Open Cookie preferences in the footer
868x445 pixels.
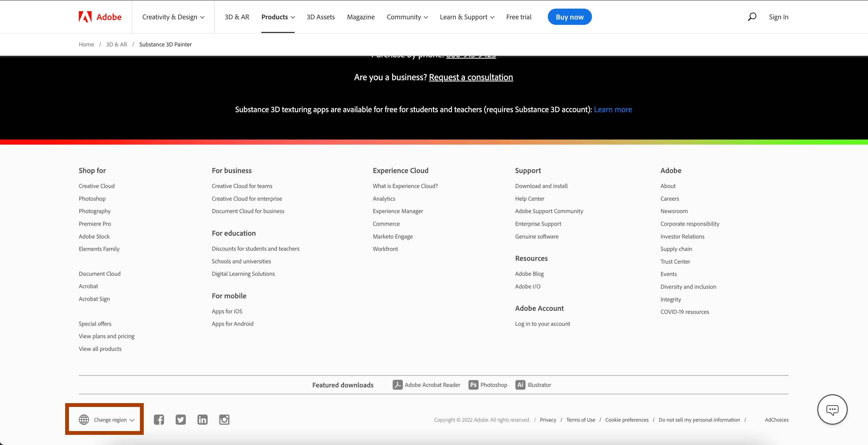[x=626, y=420]
